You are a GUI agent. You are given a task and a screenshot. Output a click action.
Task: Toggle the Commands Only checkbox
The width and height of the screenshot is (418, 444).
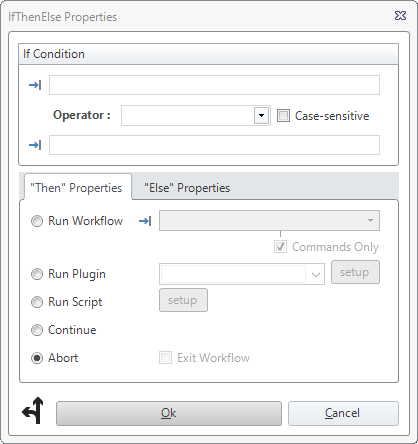coord(280,247)
